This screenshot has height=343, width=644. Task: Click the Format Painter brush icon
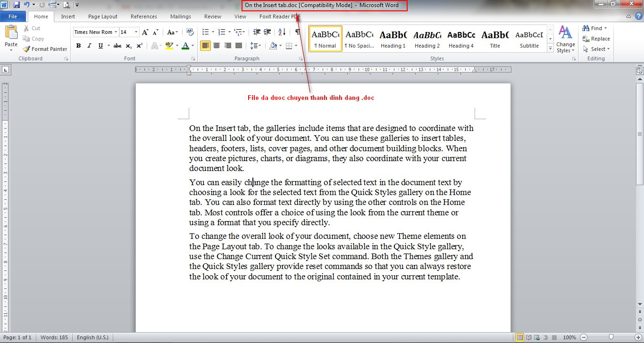(26, 49)
